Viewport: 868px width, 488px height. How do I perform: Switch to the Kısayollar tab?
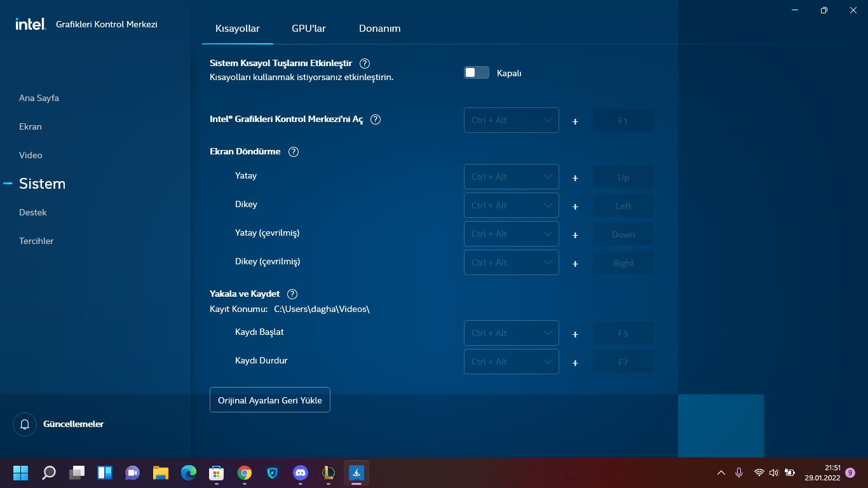pos(238,29)
